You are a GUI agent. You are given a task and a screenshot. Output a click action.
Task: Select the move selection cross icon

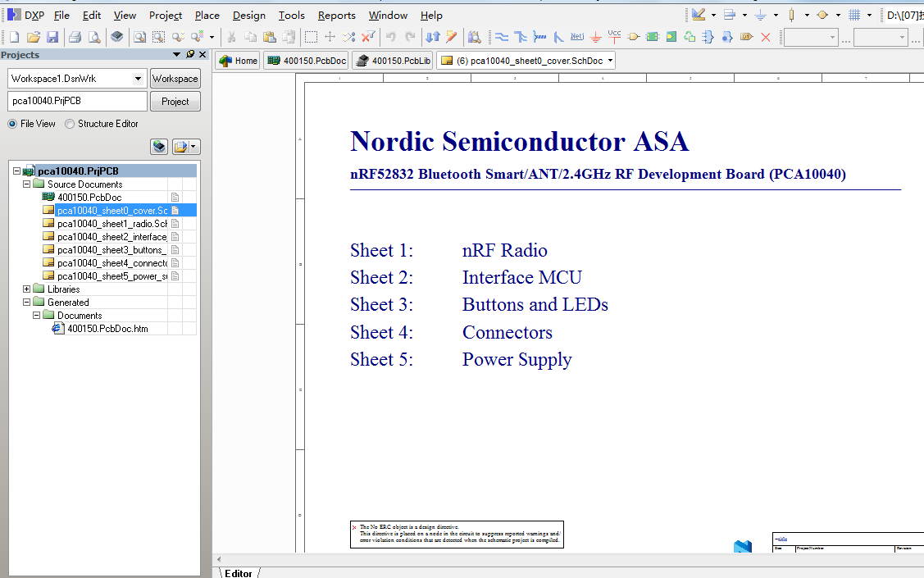click(330, 37)
